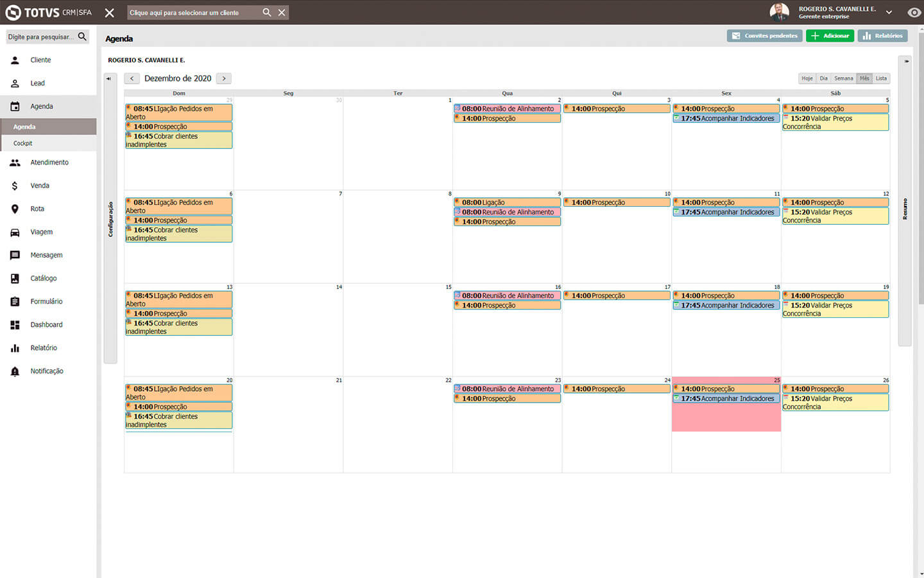924x578 pixels.
Task: Toggle the eye visibility icon in header
Action: (x=914, y=12)
